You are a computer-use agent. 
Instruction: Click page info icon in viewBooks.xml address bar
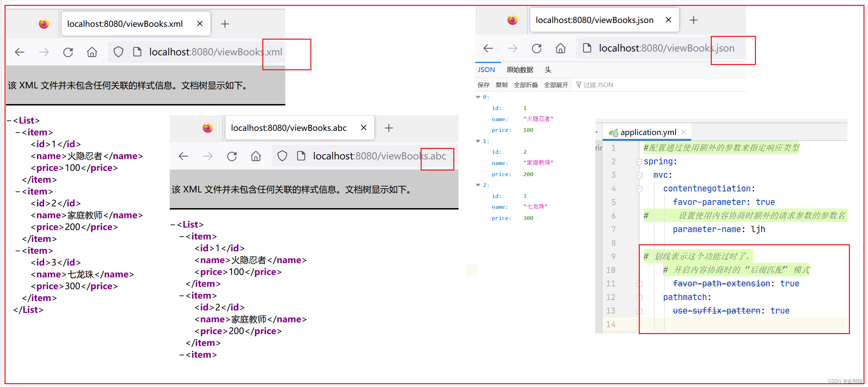(x=137, y=52)
